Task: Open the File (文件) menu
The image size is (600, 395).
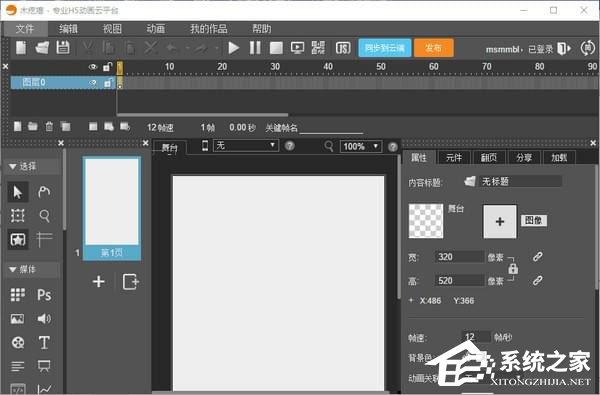Action: click(x=25, y=29)
